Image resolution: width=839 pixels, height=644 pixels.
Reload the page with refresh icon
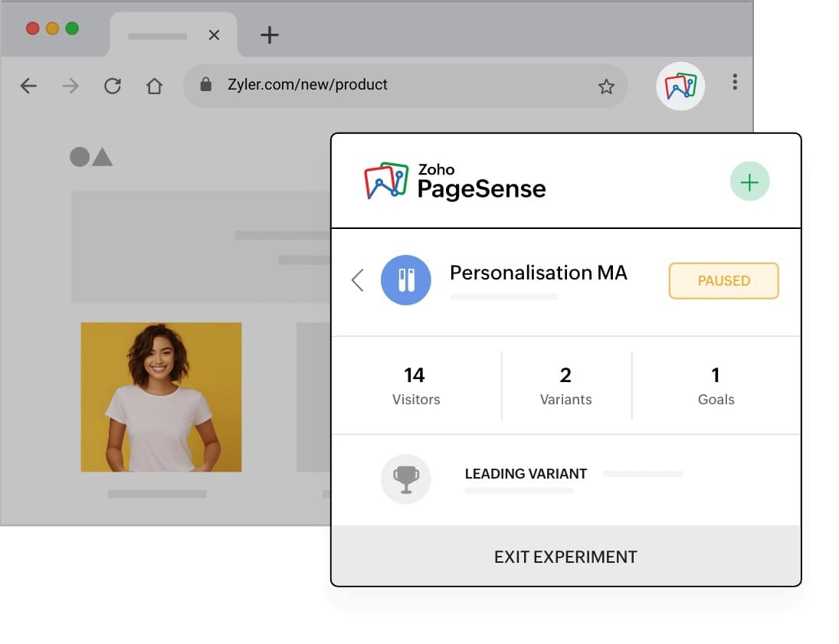click(x=113, y=86)
